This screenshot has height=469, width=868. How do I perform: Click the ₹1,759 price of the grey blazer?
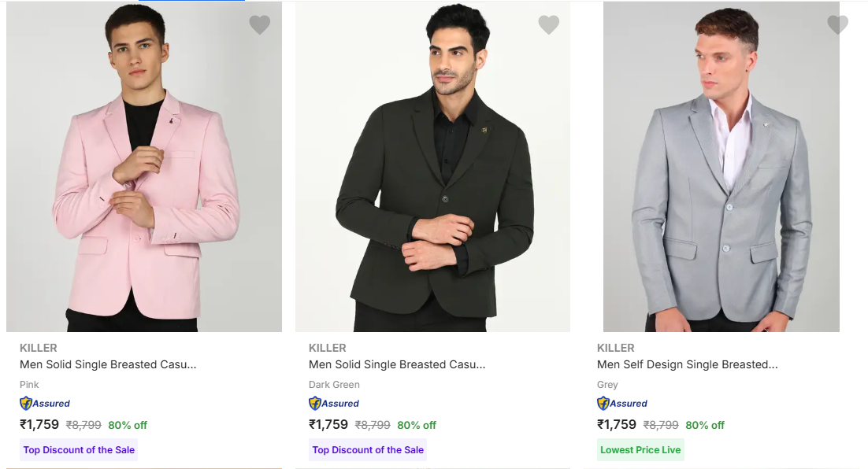pyautogui.click(x=617, y=425)
